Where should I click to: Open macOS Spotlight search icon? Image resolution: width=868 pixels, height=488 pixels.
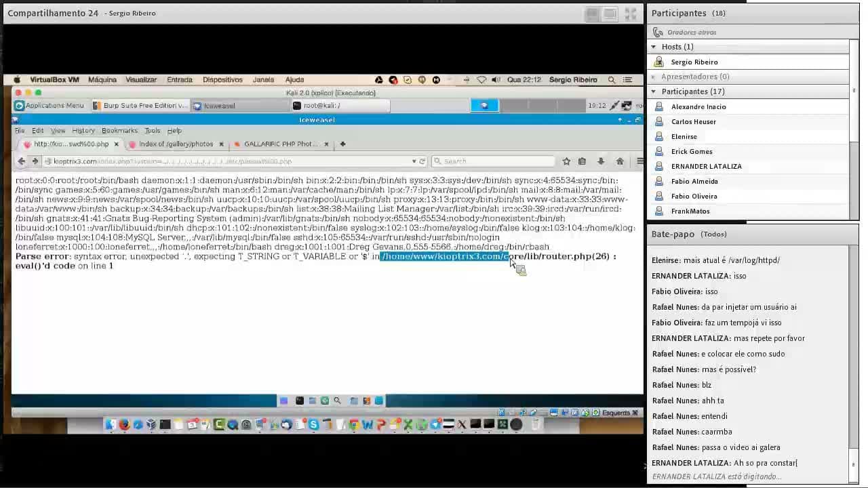pos(611,79)
